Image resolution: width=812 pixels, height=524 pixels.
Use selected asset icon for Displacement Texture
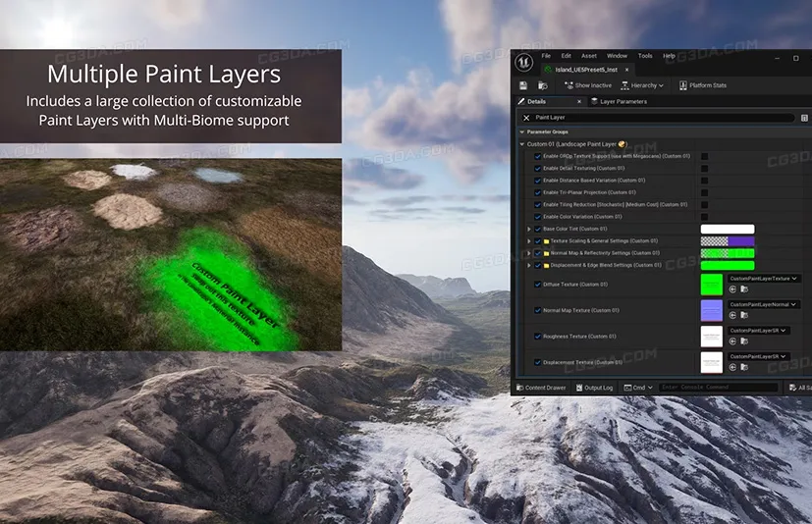[x=732, y=367]
